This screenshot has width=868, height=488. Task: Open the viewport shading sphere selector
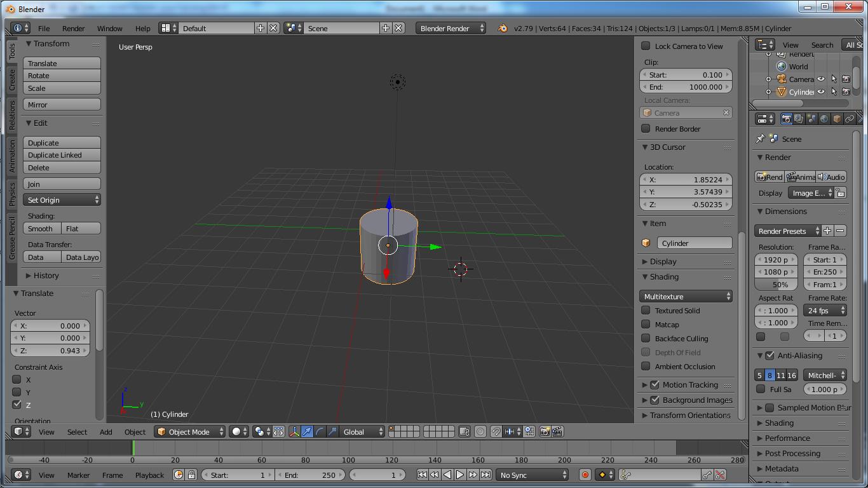[x=238, y=431]
